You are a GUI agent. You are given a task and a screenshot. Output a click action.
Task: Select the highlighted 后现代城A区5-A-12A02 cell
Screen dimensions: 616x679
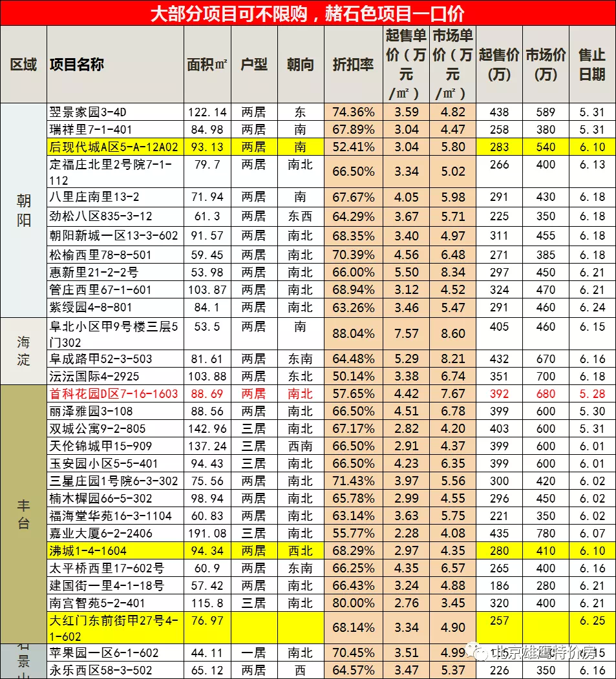pos(115,147)
